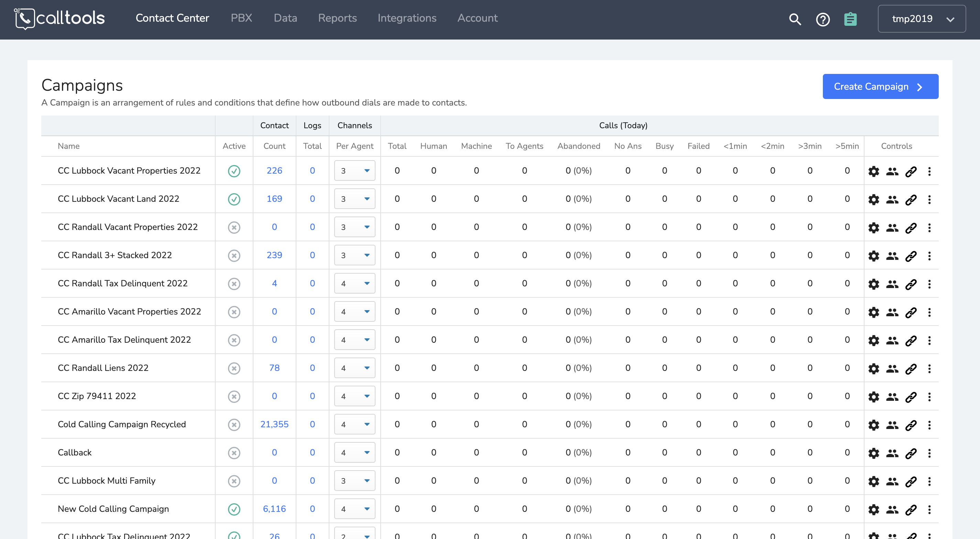Deactivate CC Lubbock Vacant Properties 2022 campaign
Viewport: 980px width, 539px height.
(x=234, y=171)
